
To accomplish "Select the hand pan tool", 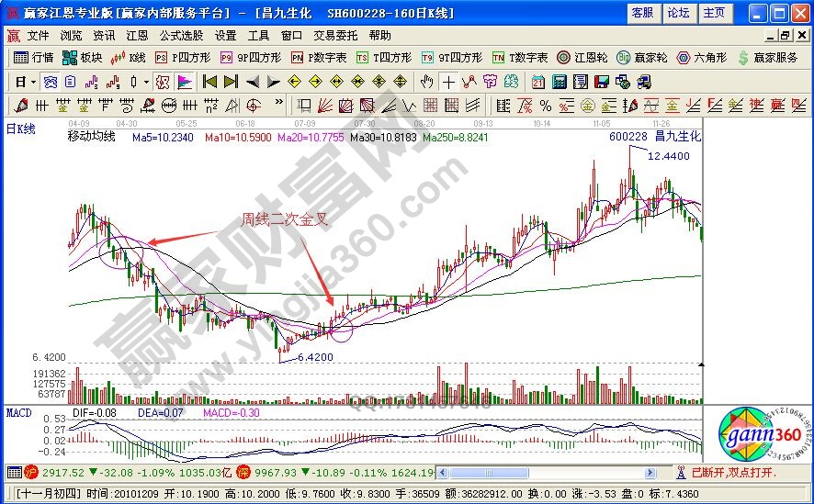I will tap(427, 81).
